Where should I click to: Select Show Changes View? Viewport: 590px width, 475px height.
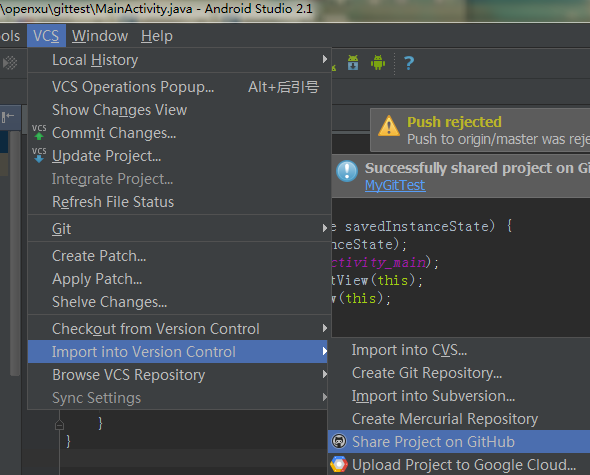pyautogui.click(x=179, y=110)
